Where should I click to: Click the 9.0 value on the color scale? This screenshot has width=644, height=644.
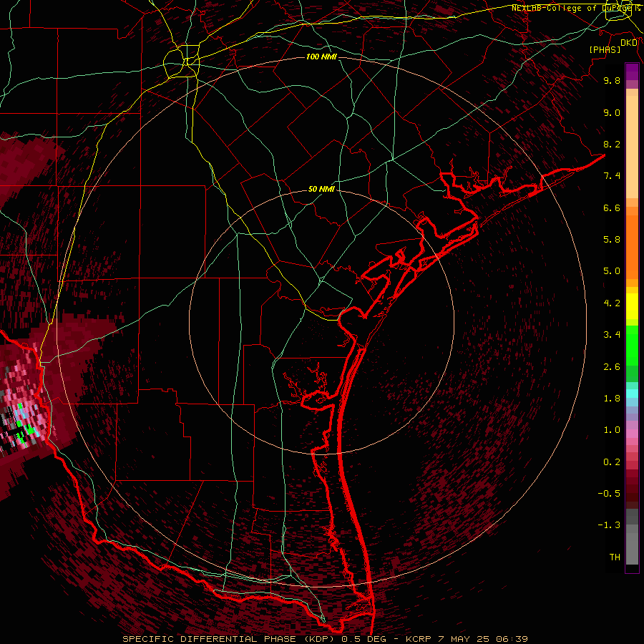point(612,112)
